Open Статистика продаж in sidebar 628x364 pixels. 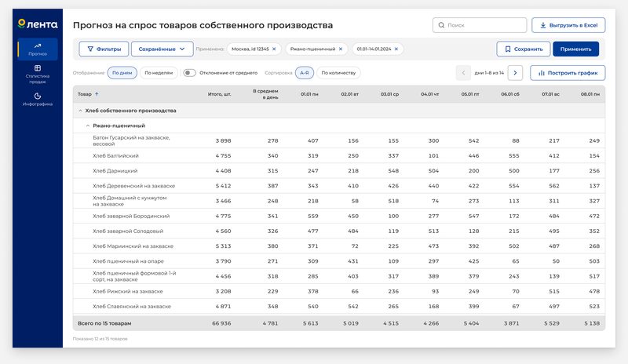click(x=38, y=75)
